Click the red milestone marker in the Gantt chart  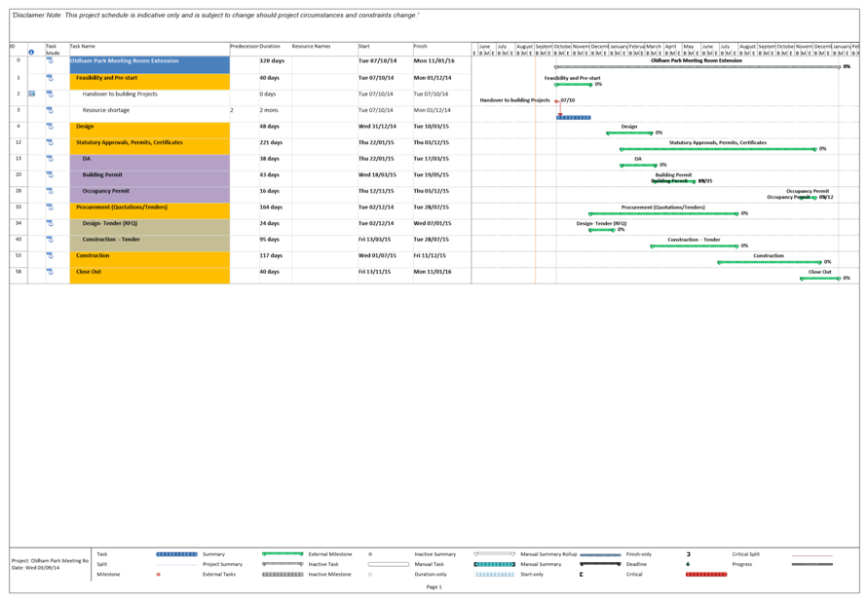[558, 101]
